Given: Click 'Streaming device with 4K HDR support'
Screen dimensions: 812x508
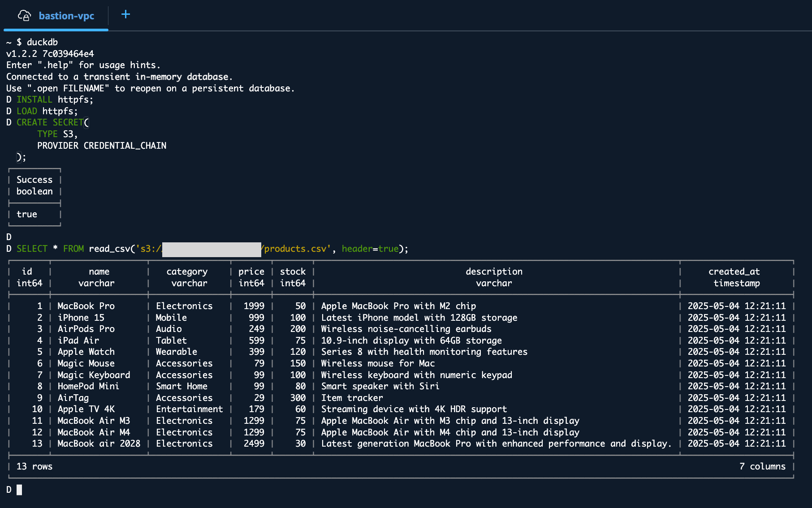Looking at the screenshot, I should [414, 409].
